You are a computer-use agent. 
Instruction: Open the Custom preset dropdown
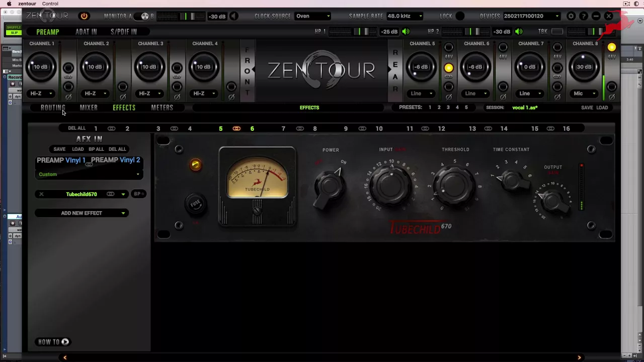[x=89, y=174]
